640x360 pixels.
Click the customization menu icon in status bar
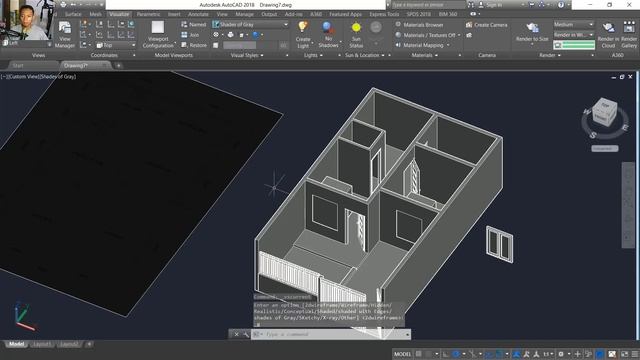coord(635,354)
